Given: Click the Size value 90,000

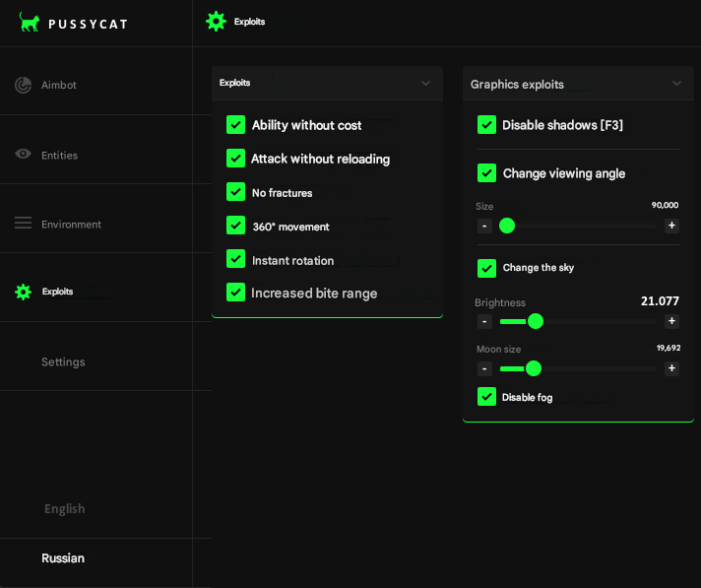Looking at the screenshot, I should point(665,205).
